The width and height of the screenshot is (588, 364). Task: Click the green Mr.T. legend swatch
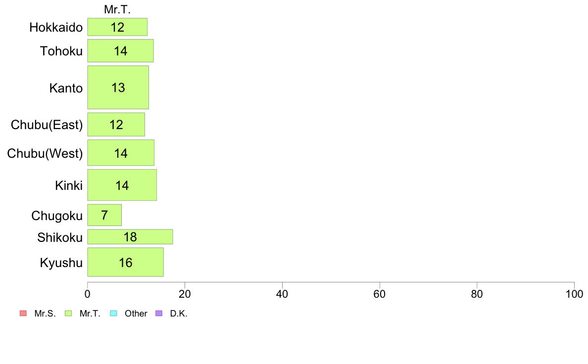tap(68, 314)
